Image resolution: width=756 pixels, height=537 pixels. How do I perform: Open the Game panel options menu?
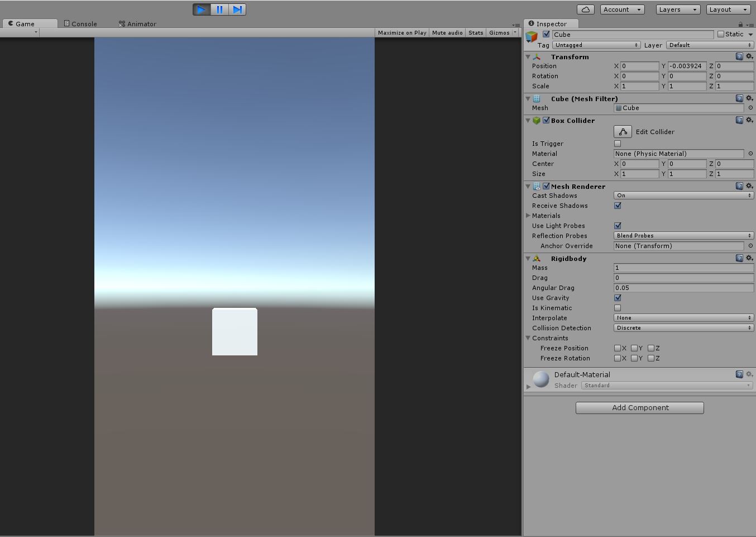(x=516, y=25)
